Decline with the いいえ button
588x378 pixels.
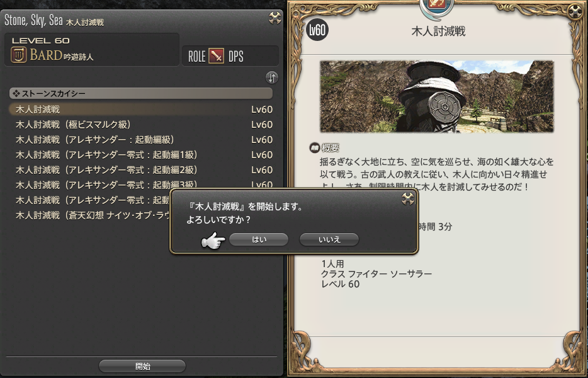[329, 239]
